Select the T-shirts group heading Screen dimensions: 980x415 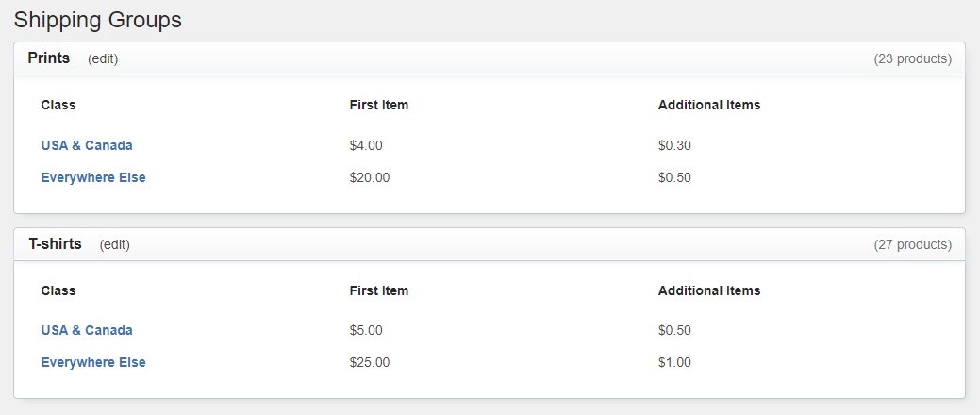(55, 243)
